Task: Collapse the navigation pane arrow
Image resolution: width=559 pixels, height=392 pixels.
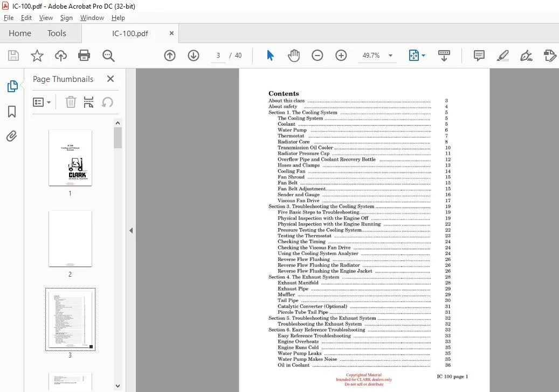Action: click(131, 230)
